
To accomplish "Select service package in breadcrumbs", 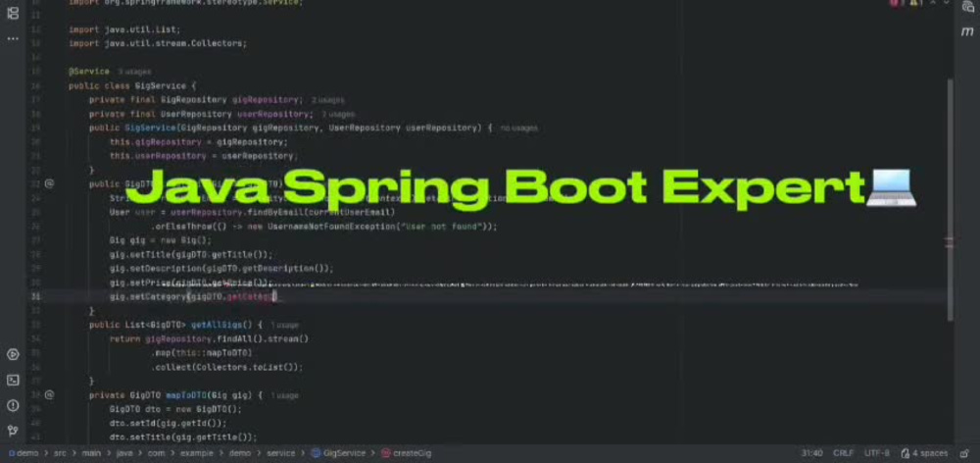I will pyautogui.click(x=280, y=453).
